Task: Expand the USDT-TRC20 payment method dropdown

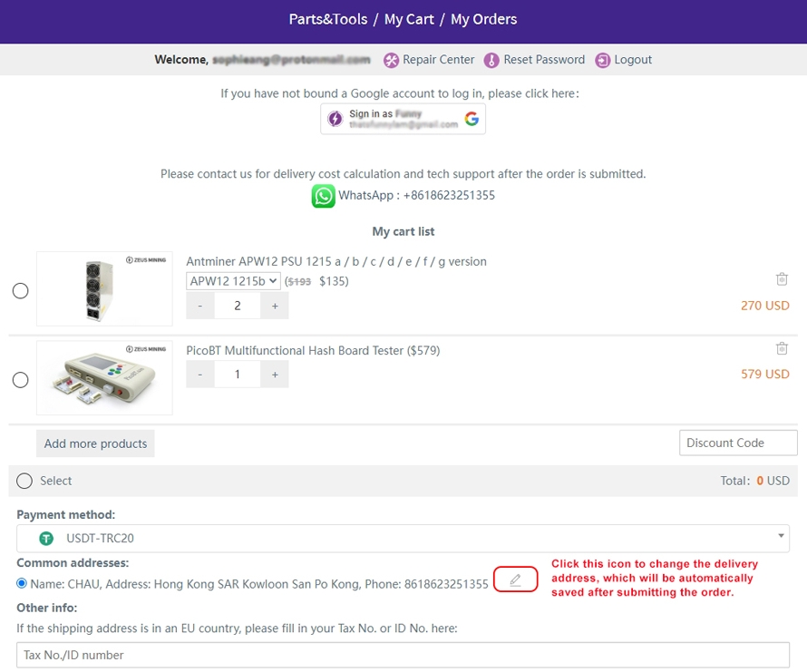Action: (403, 538)
